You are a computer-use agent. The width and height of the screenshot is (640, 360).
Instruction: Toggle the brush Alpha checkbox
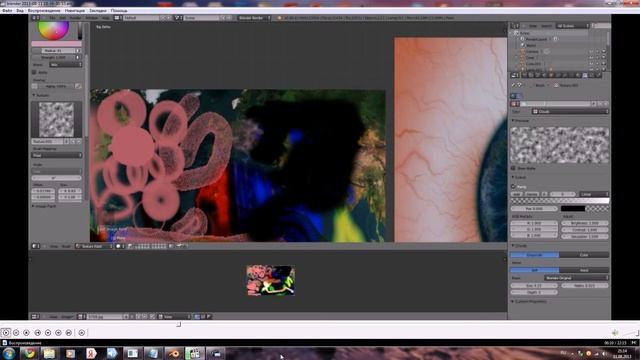coord(34,72)
